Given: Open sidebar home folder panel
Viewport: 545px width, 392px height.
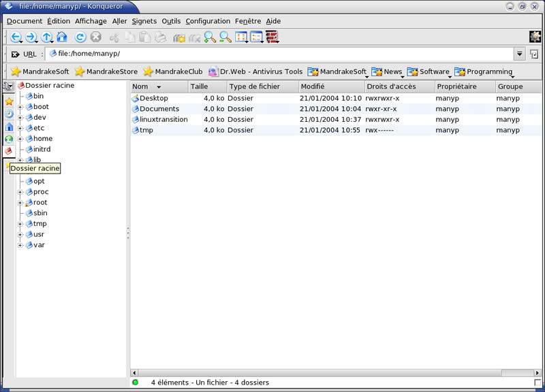Looking at the screenshot, I should pos(9,127).
